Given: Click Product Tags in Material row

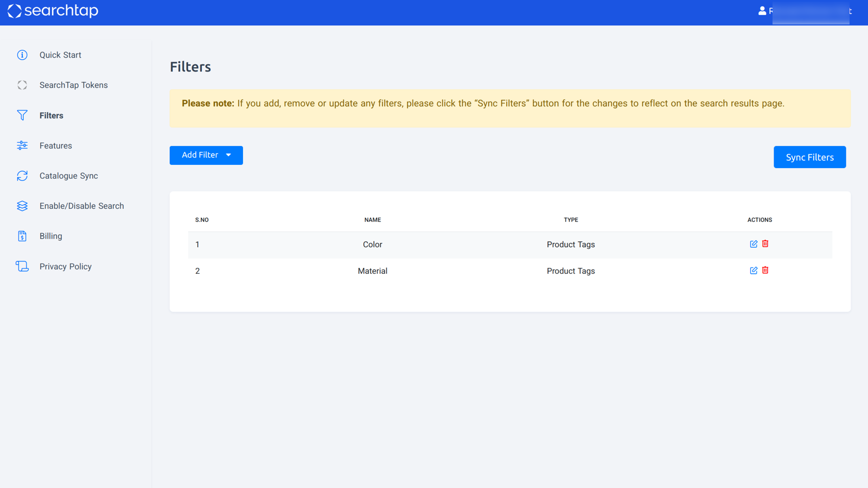Looking at the screenshot, I should pyautogui.click(x=571, y=271).
